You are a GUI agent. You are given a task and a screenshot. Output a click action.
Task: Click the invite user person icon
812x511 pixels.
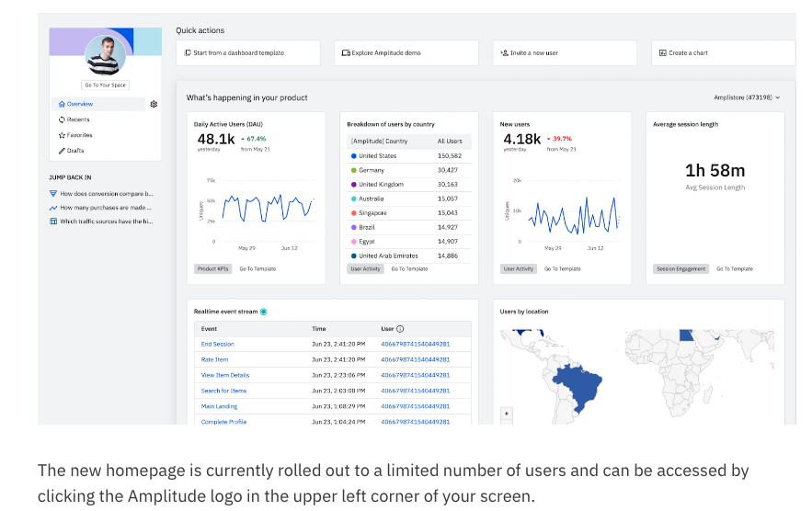point(504,52)
